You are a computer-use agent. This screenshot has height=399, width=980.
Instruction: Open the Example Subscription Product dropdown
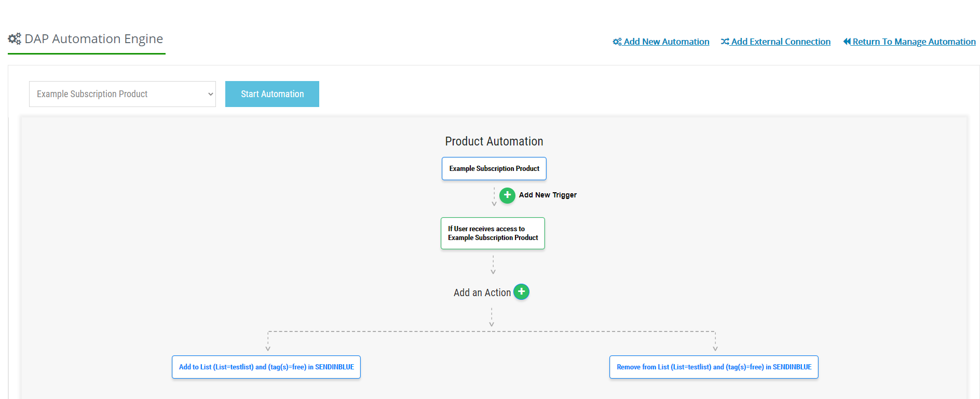coord(122,94)
